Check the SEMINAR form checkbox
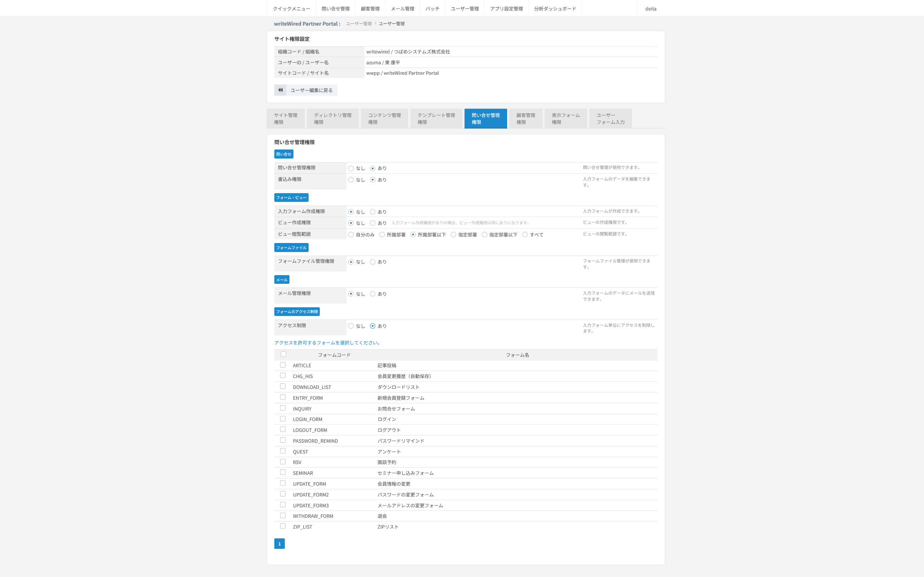Screen dimensions: 924x577 pyautogui.click(x=283, y=472)
